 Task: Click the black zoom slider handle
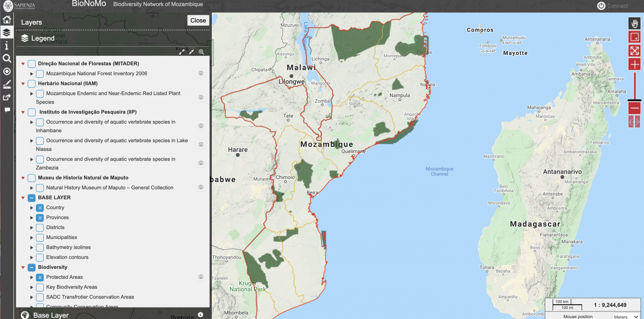634,100
